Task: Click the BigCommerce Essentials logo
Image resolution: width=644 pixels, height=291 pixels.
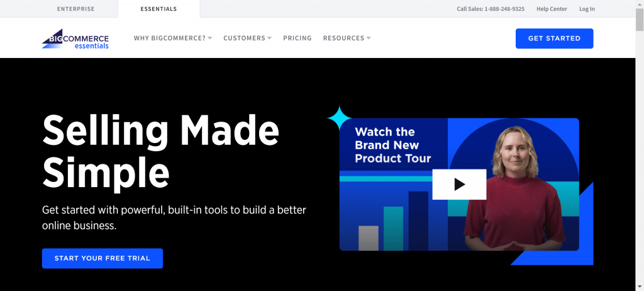Action: 75,38
